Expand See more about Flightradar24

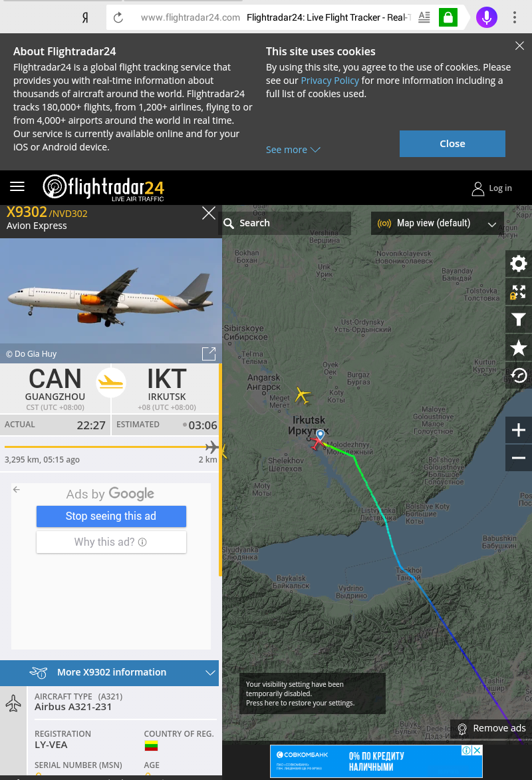click(x=293, y=150)
